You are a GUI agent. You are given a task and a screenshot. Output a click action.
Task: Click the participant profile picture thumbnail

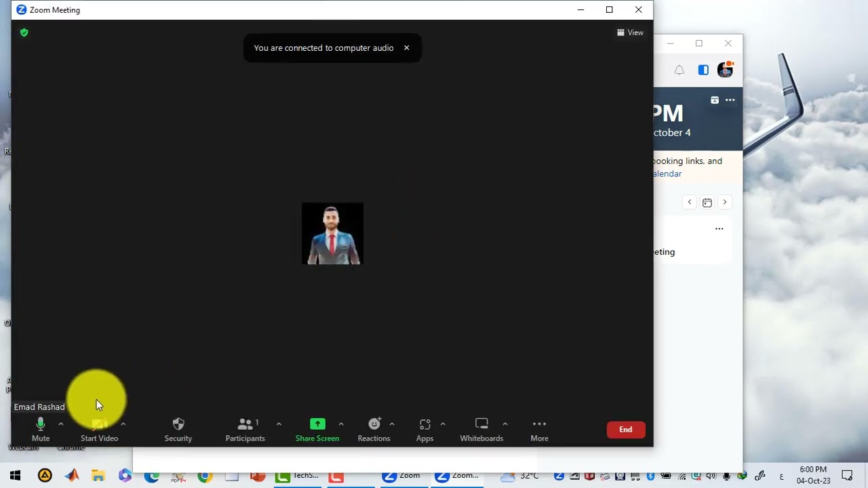(332, 233)
